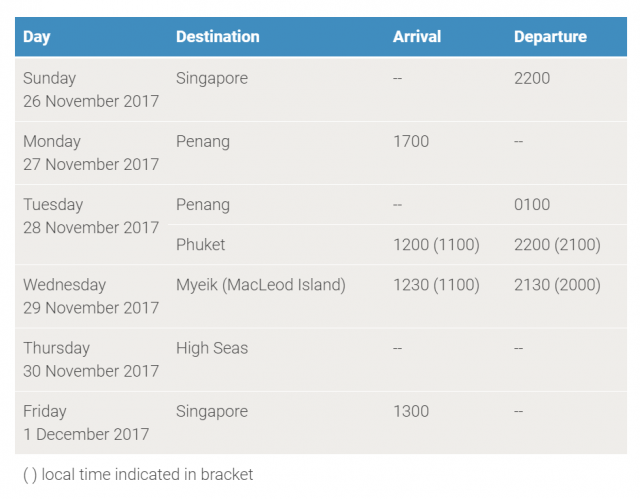Viewport: 640px width, 499px height.
Task: Select the 1230 (1100) arrival time
Action: pyautogui.click(x=436, y=285)
